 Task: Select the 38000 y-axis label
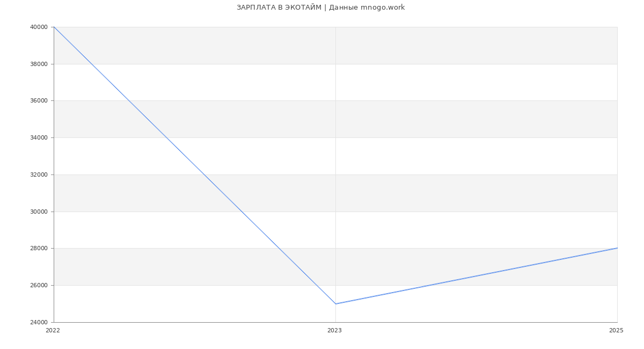pyautogui.click(x=39, y=64)
